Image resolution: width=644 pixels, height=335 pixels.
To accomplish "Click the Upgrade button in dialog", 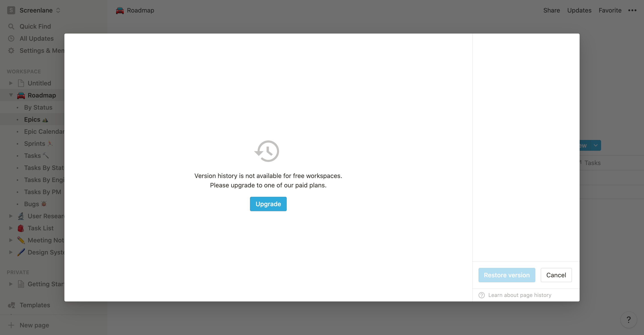I will [268, 204].
